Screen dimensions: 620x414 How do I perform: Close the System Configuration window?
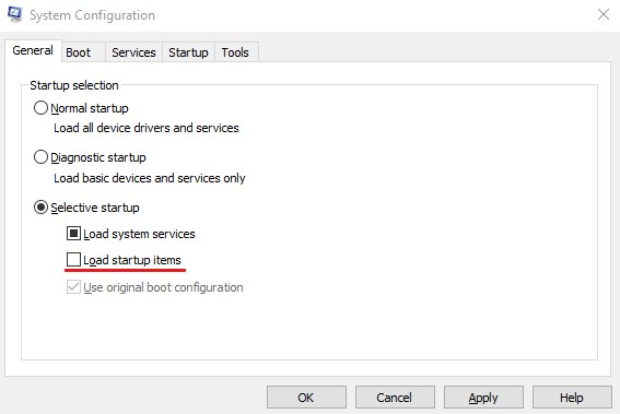pos(603,15)
